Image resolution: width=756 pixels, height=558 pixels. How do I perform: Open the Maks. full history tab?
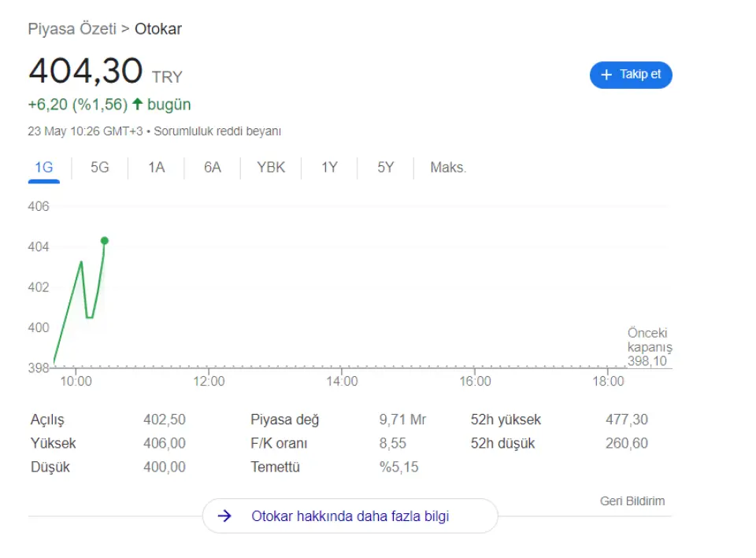448,167
